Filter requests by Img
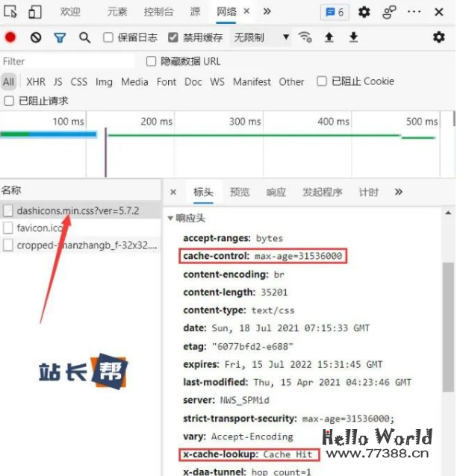This screenshot has height=476, width=457. click(x=104, y=81)
